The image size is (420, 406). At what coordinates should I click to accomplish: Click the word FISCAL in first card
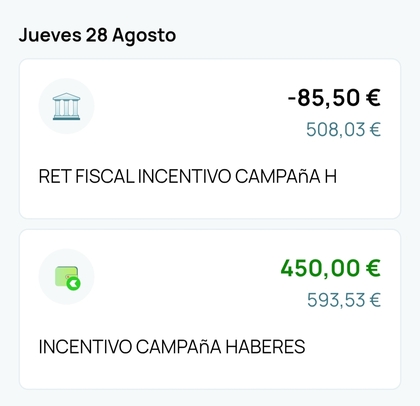105,176
